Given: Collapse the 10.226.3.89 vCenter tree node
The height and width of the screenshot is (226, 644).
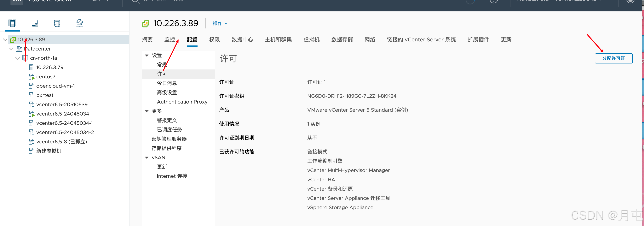Looking at the screenshot, I should [5, 39].
